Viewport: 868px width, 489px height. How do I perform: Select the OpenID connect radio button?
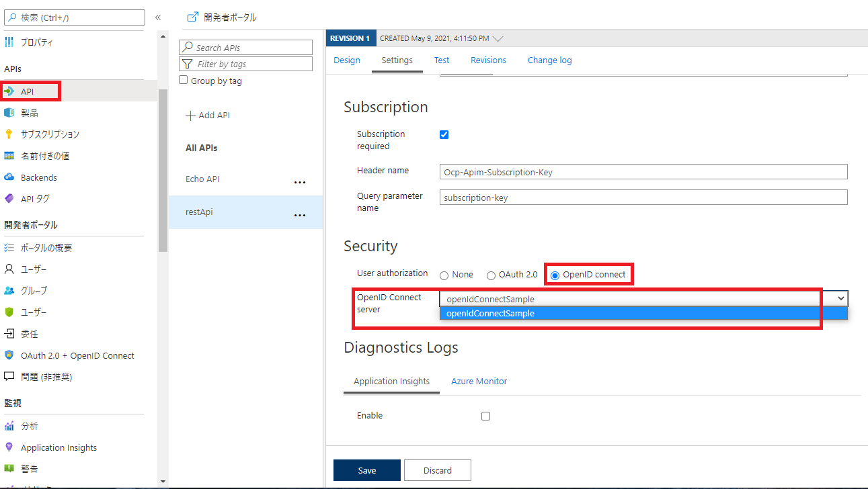pos(555,275)
